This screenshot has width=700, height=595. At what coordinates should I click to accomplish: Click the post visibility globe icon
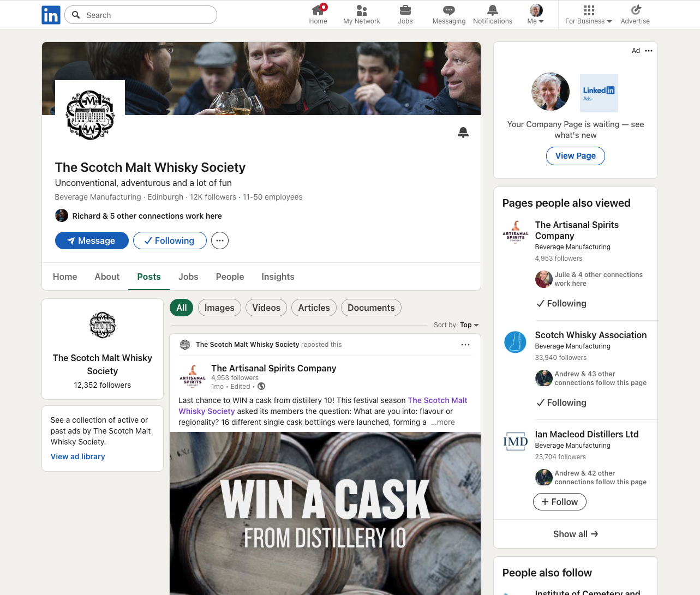(261, 387)
